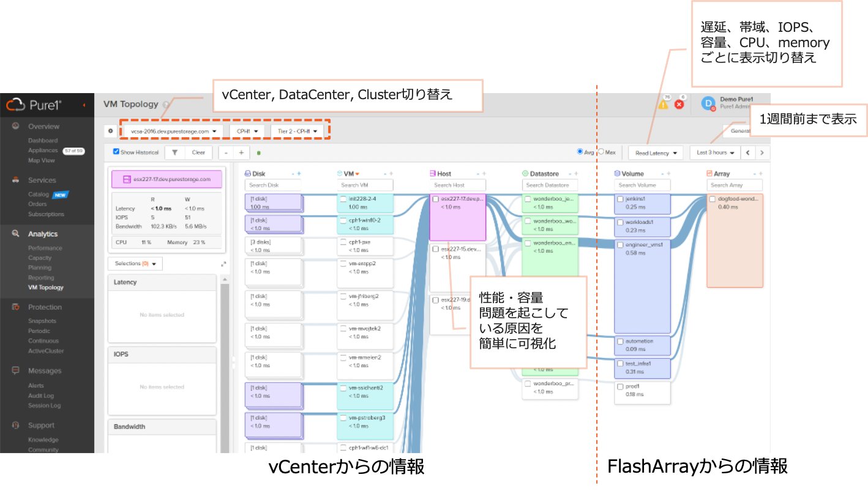
Task: Select the Max radio button
Action: click(x=601, y=152)
